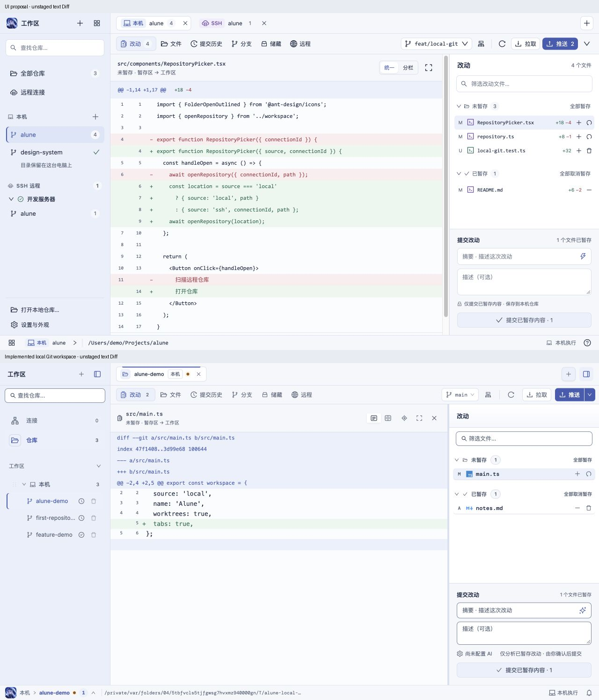This screenshot has height=700, width=599.
Task: Collapse 未暂存 3 group in proposal
Action: (459, 107)
